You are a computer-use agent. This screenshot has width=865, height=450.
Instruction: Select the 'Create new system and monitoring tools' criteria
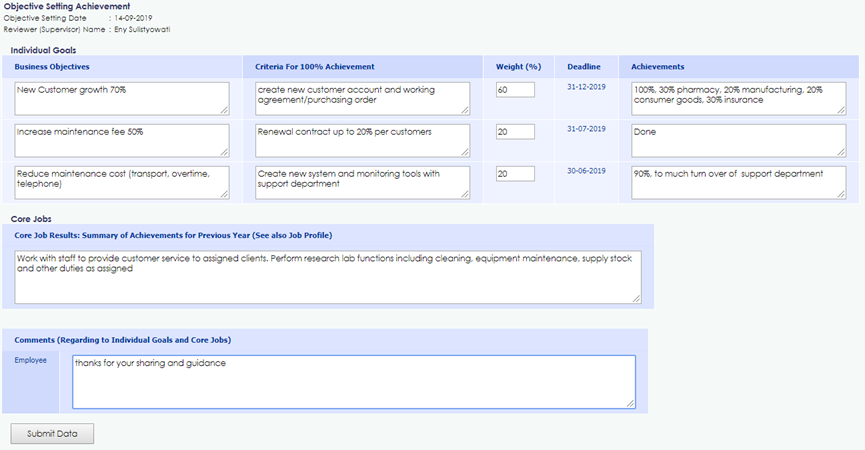click(362, 182)
